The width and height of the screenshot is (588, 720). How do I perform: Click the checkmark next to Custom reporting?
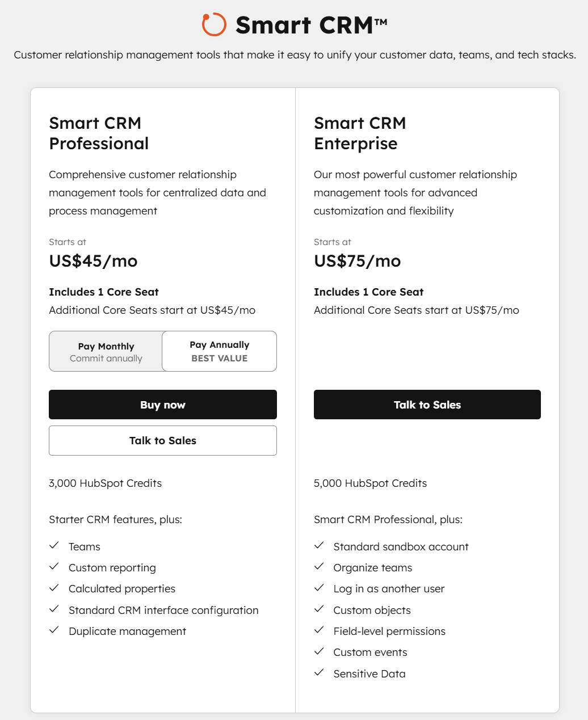(54, 567)
